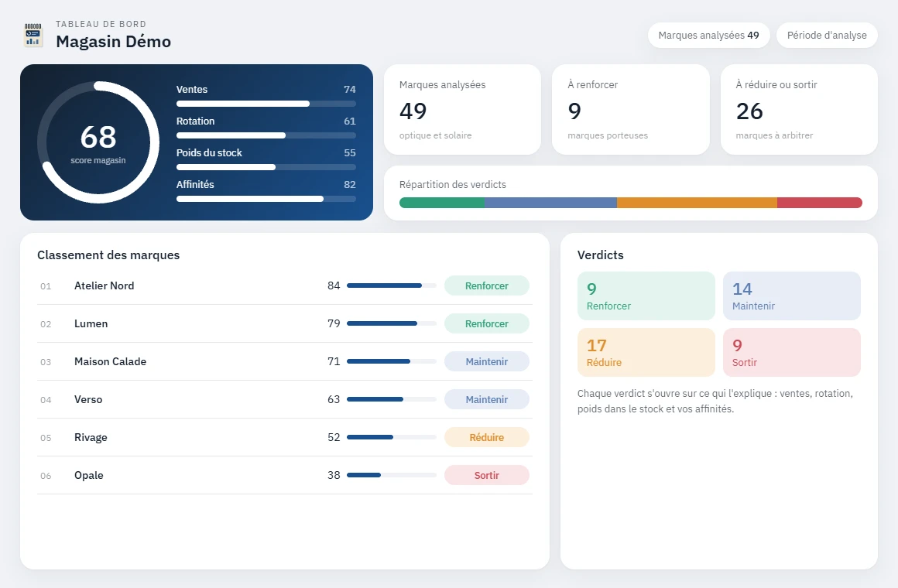
Task: Click the Atelier Nord score bar
Action: click(392, 285)
